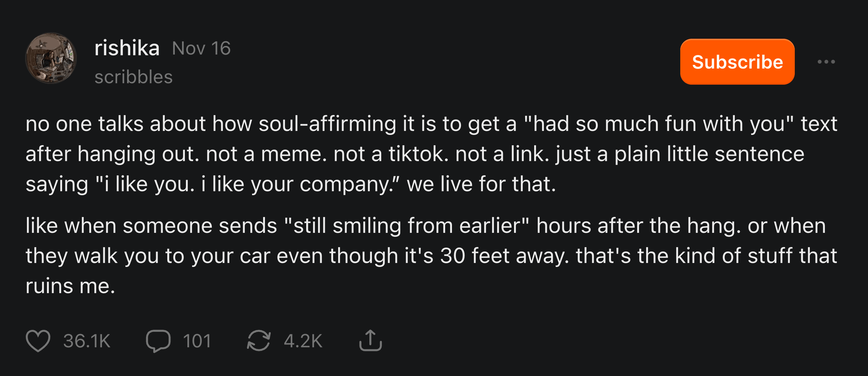Image resolution: width=868 pixels, height=376 pixels.
Task: Click the final line "ruins me."
Action: coord(70,286)
